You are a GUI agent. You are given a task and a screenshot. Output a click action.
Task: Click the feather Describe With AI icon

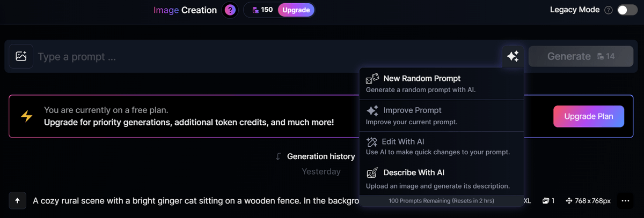[372, 173]
